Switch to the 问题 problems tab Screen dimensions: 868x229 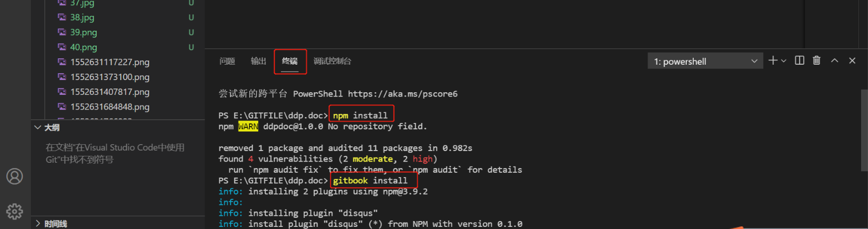227,61
